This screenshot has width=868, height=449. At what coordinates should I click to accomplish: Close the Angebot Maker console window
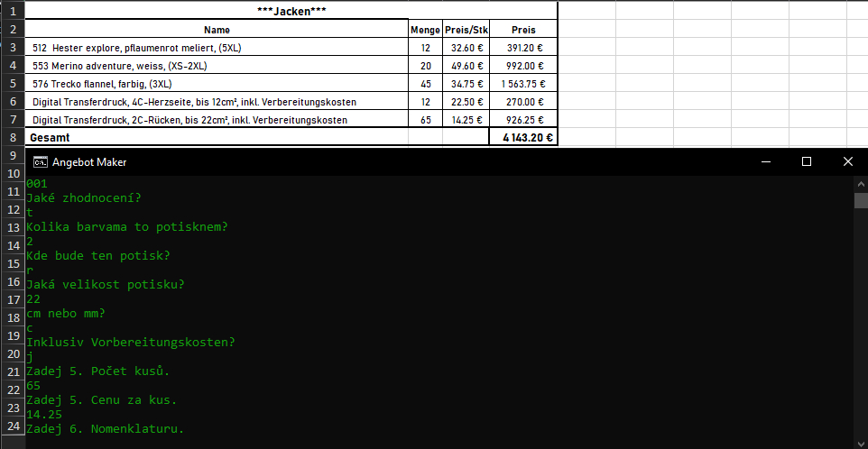[847, 162]
